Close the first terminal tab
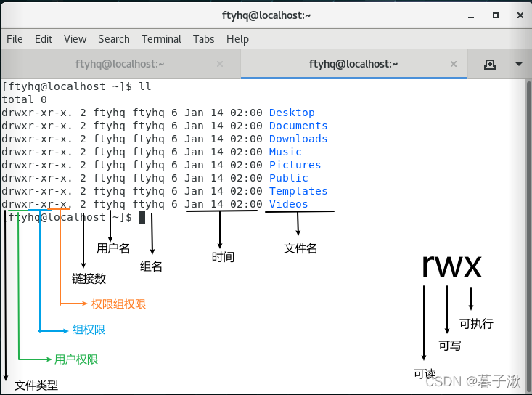Viewport: 532px width, 395px height. coord(220,64)
